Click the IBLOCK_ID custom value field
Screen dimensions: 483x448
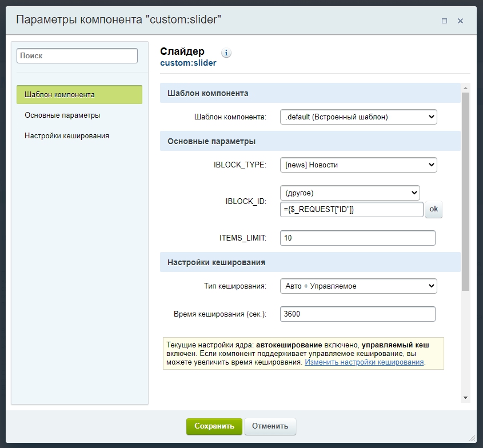[352, 209]
